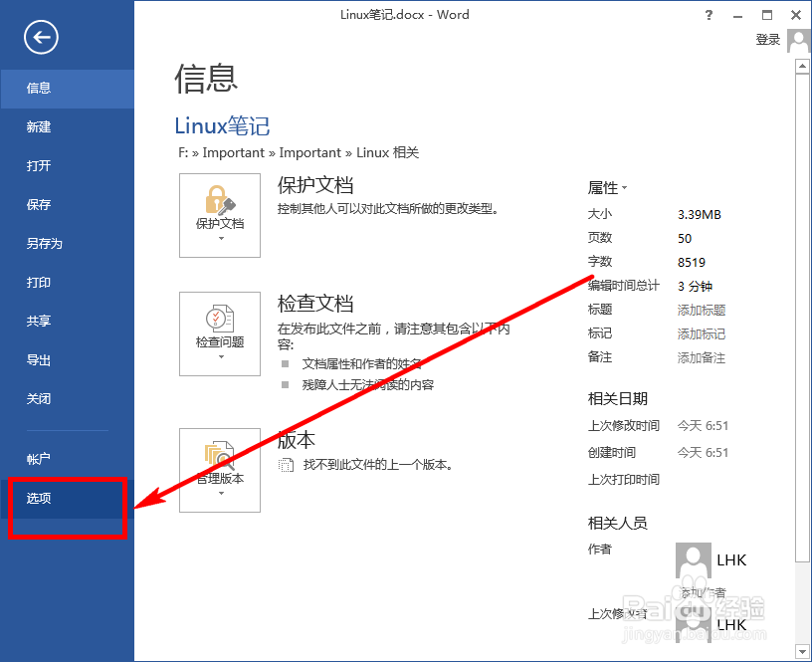The image size is (812, 662).
Task: Click 添加备注 field
Action: [702, 358]
